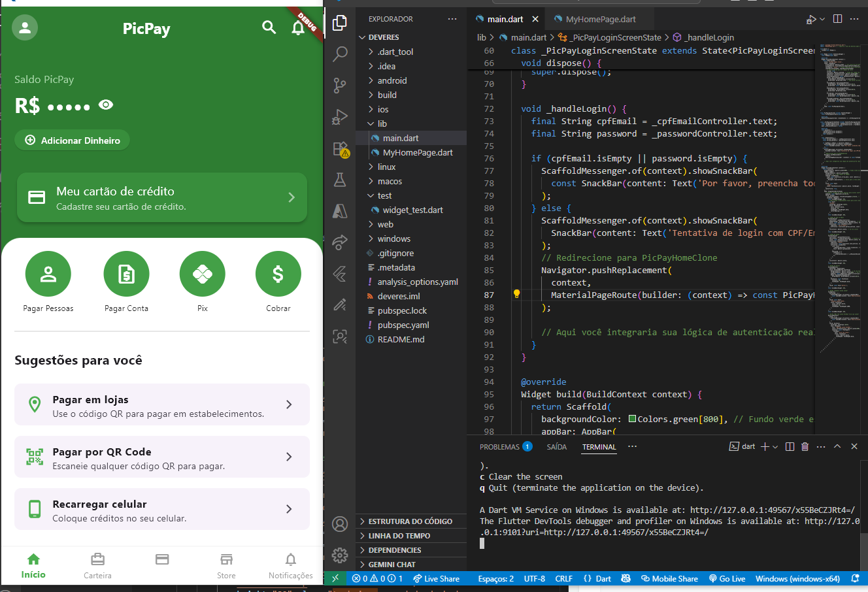Open the Manage gear in activity bar
The image size is (868, 592).
point(340,555)
